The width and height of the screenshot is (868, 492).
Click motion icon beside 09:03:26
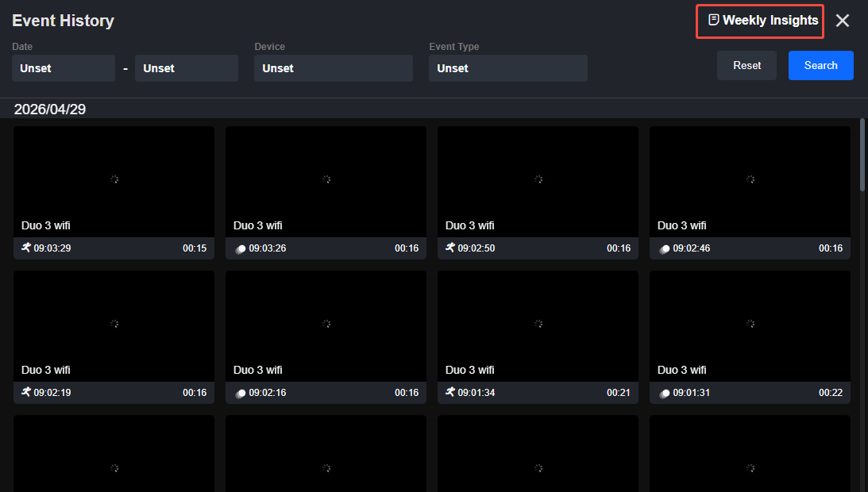[x=241, y=249]
